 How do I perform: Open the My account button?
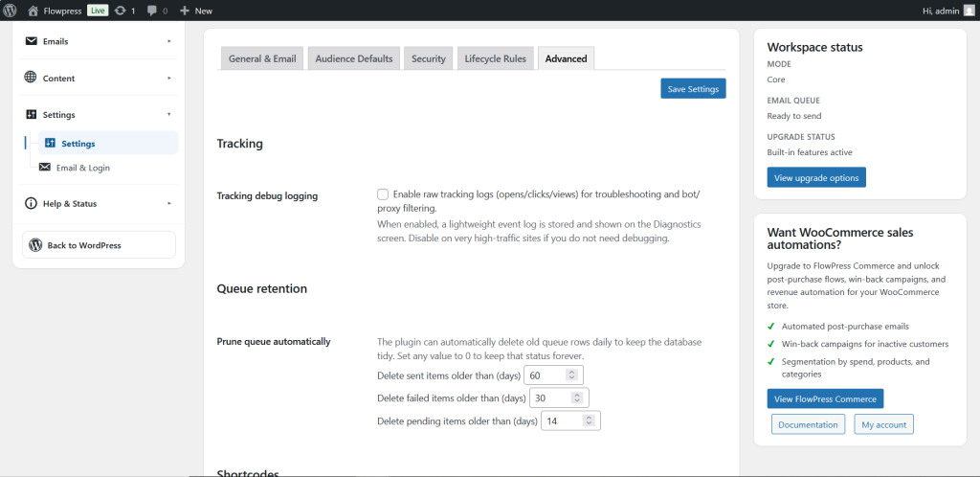(x=883, y=424)
